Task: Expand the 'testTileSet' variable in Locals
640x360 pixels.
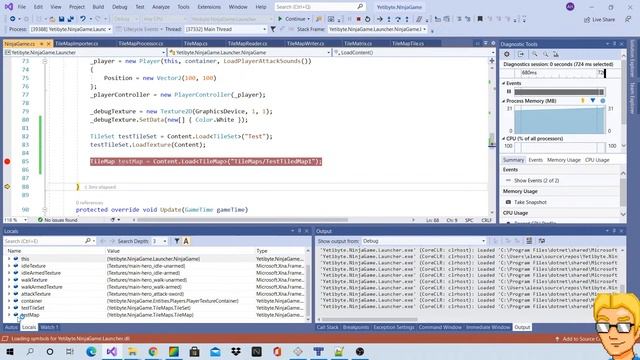Action: click(9, 308)
